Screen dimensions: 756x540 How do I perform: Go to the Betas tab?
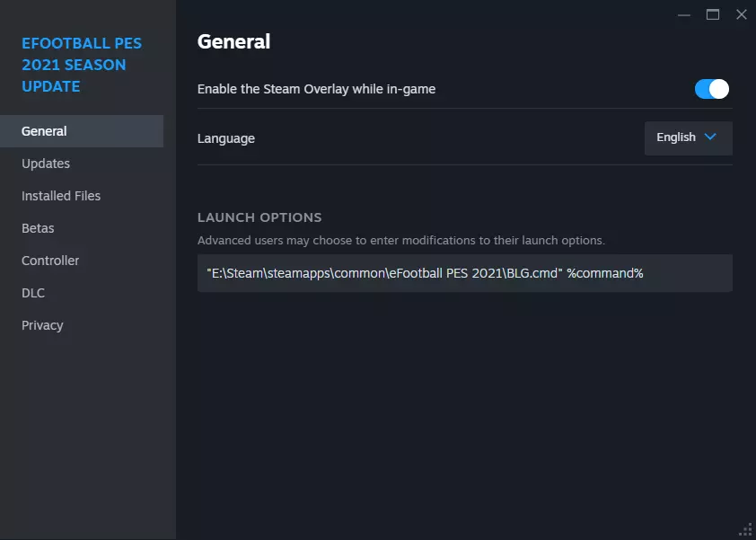pos(38,228)
